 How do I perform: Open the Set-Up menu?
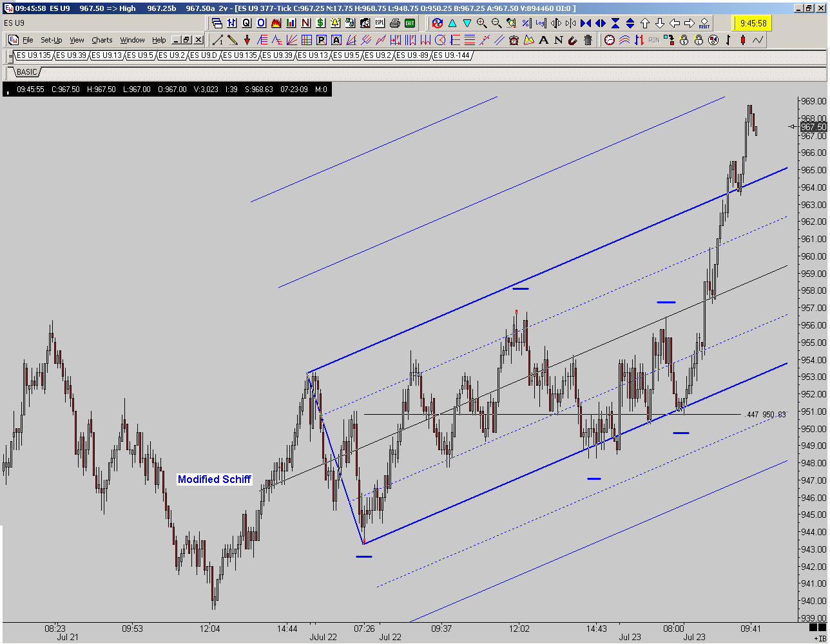[x=52, y=40]
